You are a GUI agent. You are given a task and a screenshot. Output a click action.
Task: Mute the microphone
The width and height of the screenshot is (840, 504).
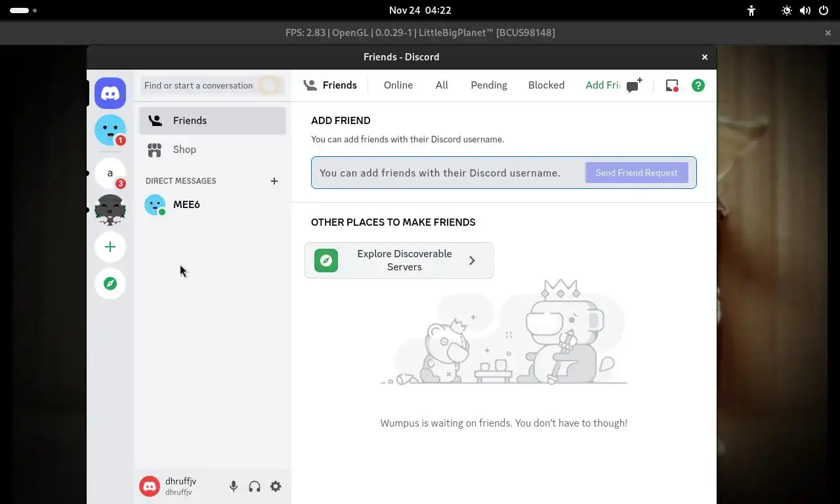(x=233, y=486)
